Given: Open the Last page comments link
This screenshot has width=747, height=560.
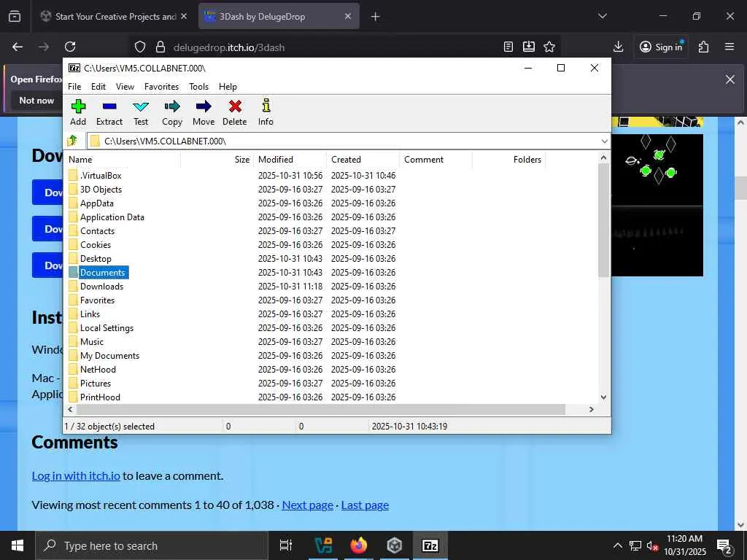Looking at the screenshot, I should [365, 505].
